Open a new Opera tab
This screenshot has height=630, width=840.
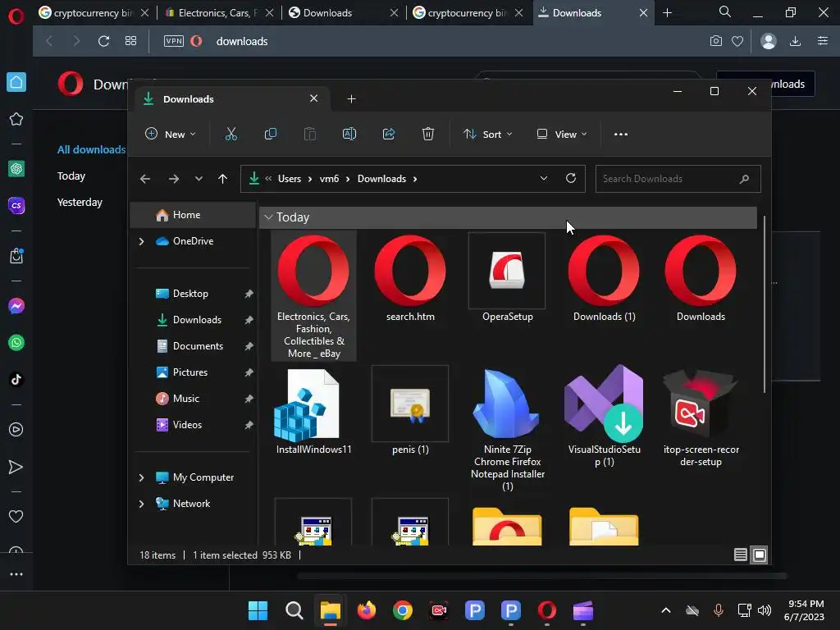coord(667,13)
